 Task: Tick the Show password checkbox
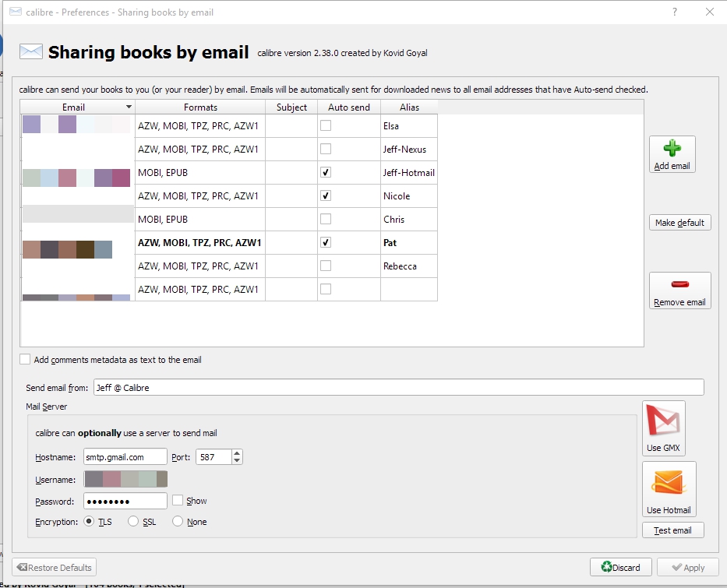[177, 500]
